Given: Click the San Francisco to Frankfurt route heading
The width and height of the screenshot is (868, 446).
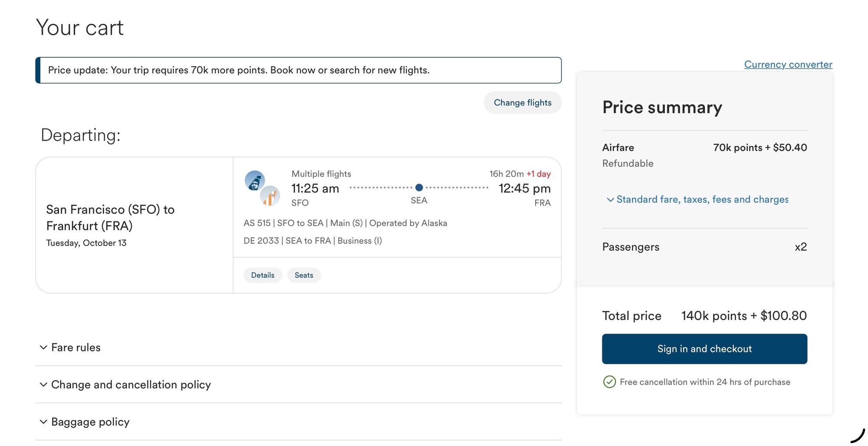Looking at the screenshot, I should pos(110,217).
